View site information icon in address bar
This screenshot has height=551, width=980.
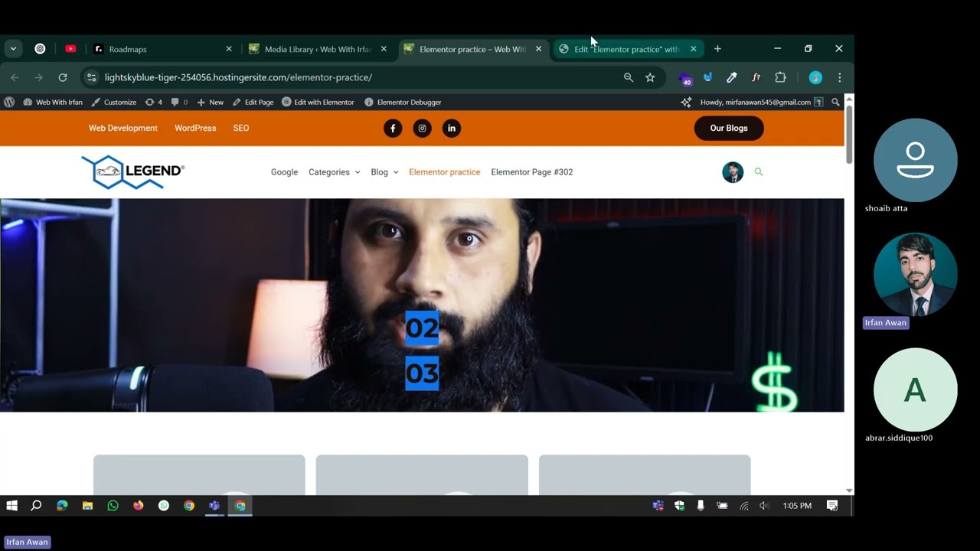(92, 77)
